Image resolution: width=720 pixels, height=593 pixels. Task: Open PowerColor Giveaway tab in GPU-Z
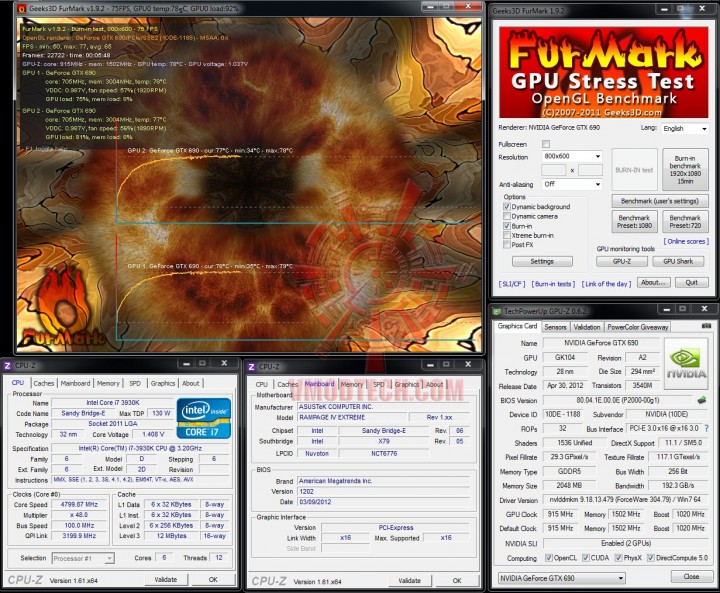[637, 327]
